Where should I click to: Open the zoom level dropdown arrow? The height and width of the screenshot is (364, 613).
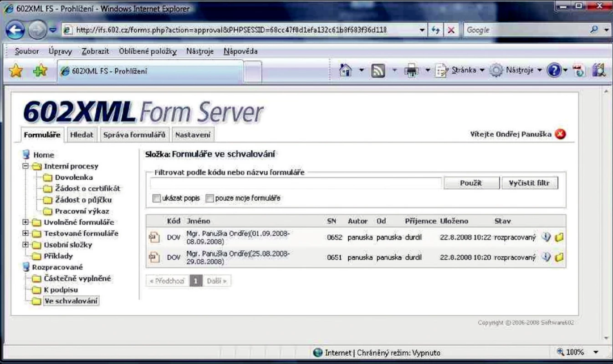point(596,352)
